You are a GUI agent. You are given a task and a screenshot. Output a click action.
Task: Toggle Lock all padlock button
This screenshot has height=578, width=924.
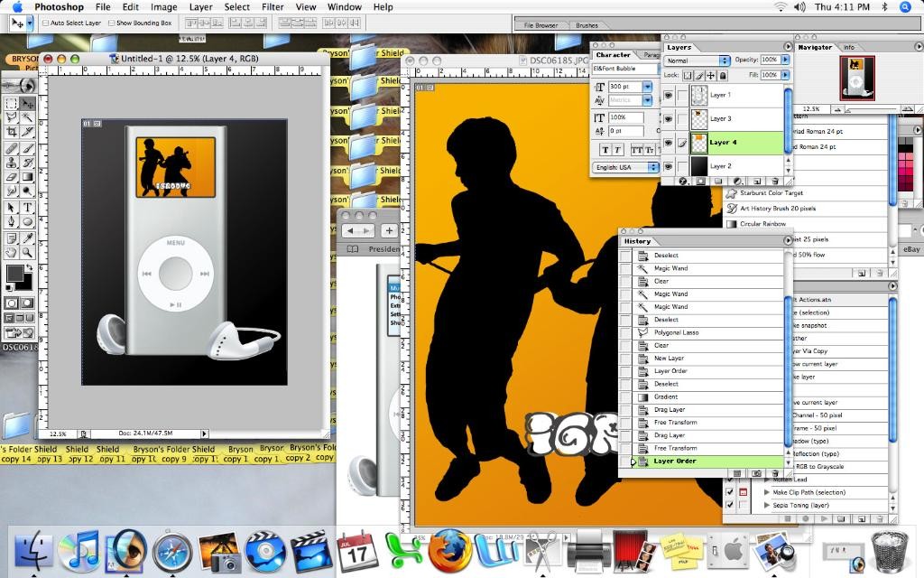(723, 76)
